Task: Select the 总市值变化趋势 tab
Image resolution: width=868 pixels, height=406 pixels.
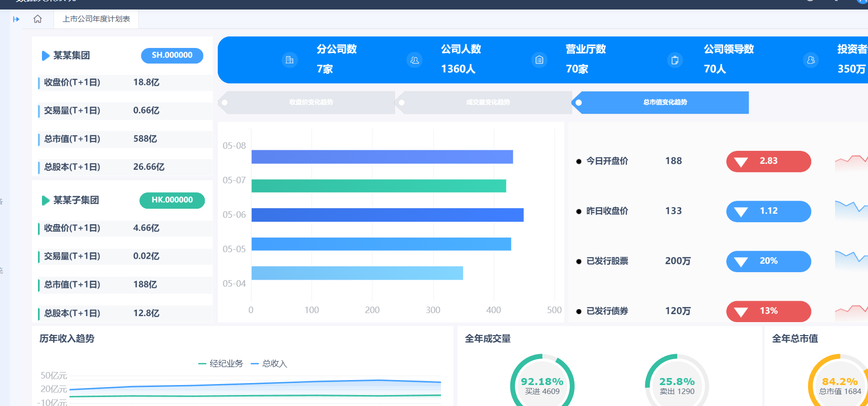Action: [660, 102]
